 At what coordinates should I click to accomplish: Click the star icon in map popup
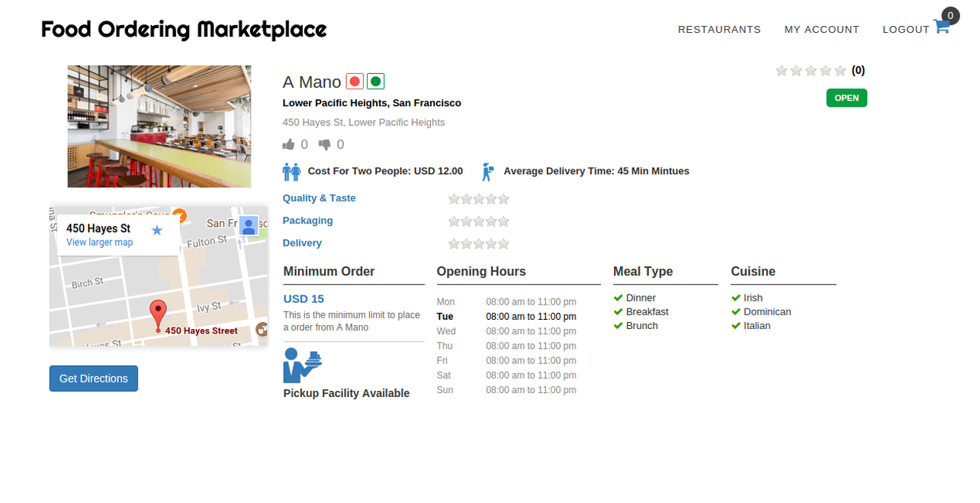click(x=157, y=230)
